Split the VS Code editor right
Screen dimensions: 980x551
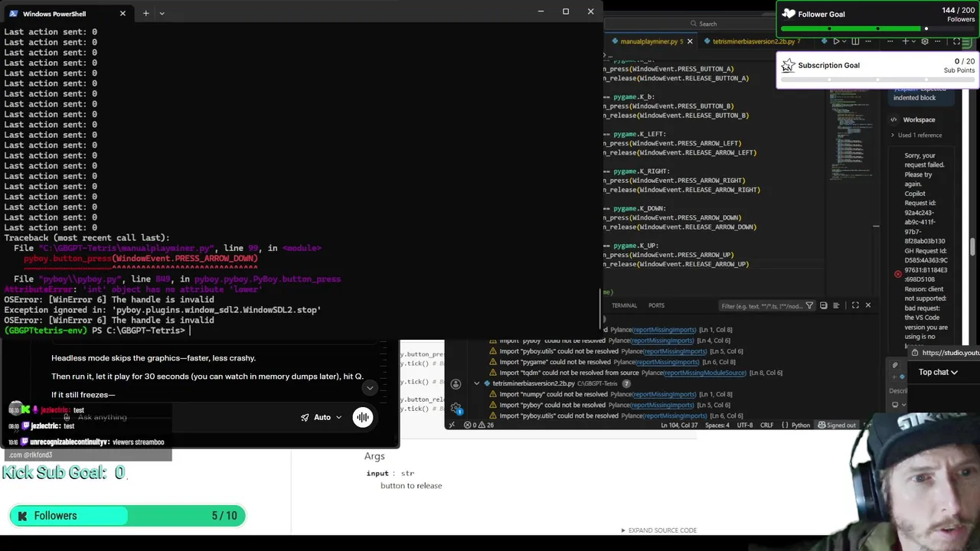click(x=855, y=41)
